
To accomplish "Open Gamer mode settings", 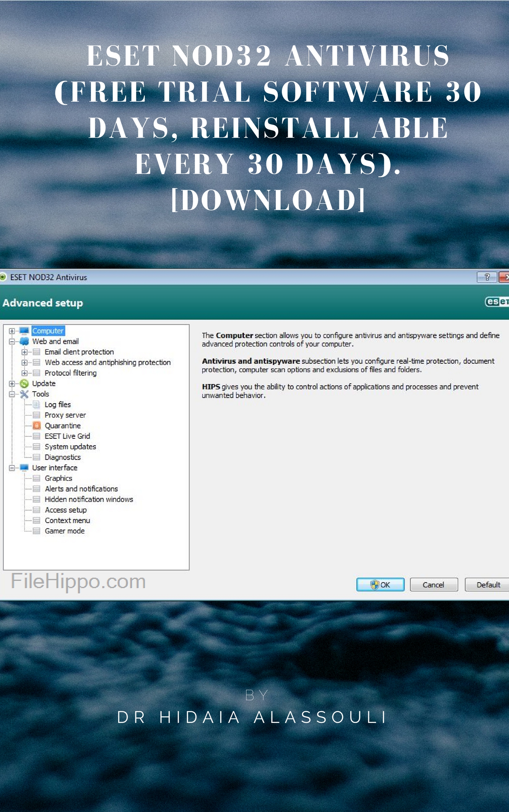I will (65, 531).
